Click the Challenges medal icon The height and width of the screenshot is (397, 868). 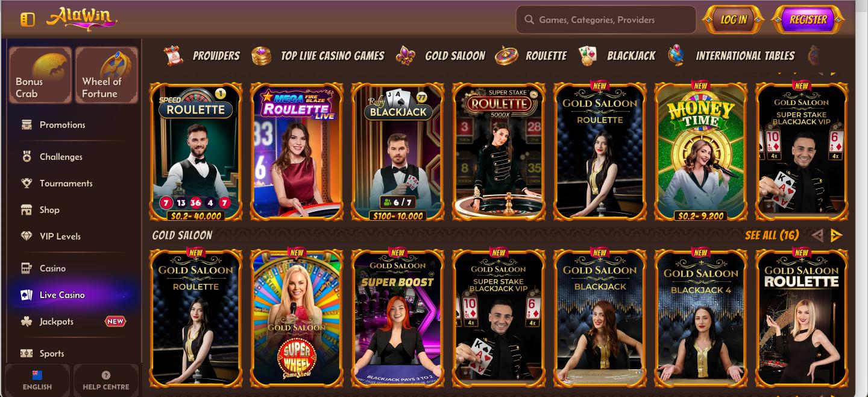pyautogui.click(x=27, y=157)
